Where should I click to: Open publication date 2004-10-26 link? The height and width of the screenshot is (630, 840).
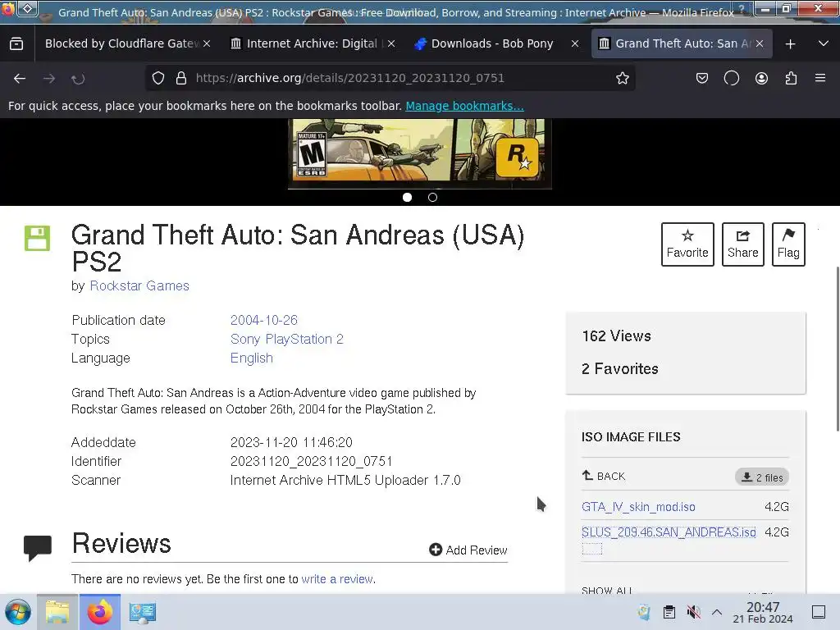point(263,321)
